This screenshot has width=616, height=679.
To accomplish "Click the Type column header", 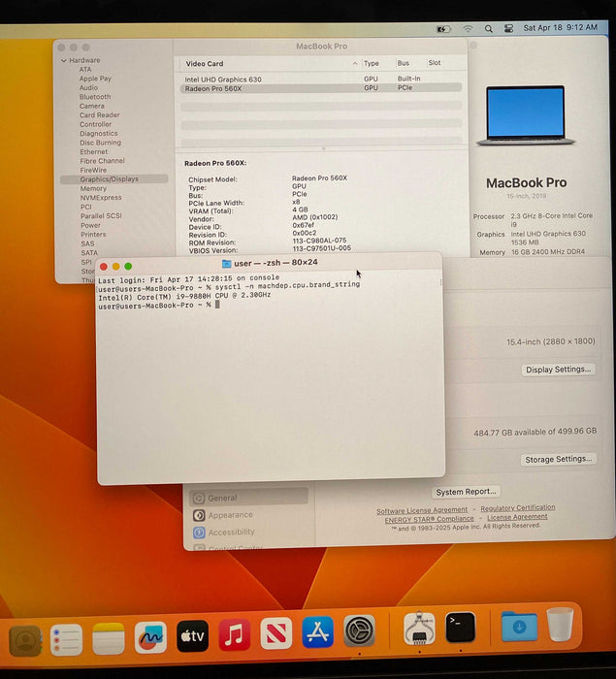I will [372, 63].
